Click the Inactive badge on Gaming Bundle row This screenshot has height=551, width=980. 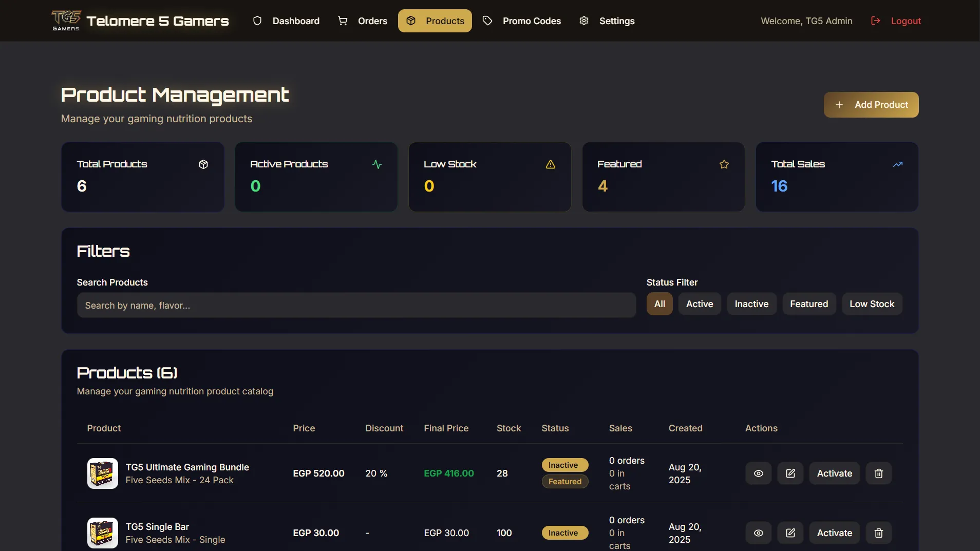[565, 465]
